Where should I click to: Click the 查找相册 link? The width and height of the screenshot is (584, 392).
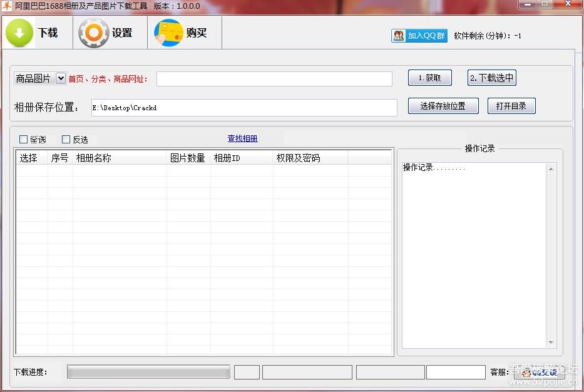coord(242,138)
